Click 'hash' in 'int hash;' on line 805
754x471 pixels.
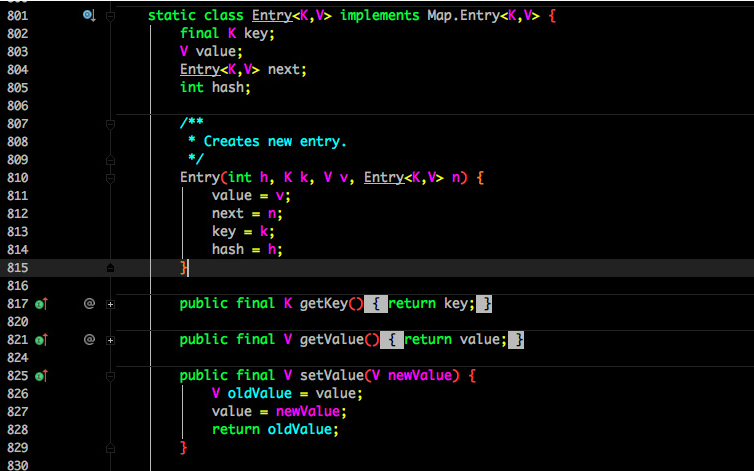click(228, 88)
